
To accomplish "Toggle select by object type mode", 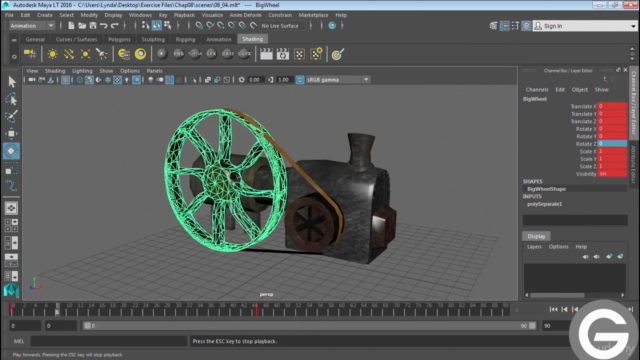I will coord(157,26).
